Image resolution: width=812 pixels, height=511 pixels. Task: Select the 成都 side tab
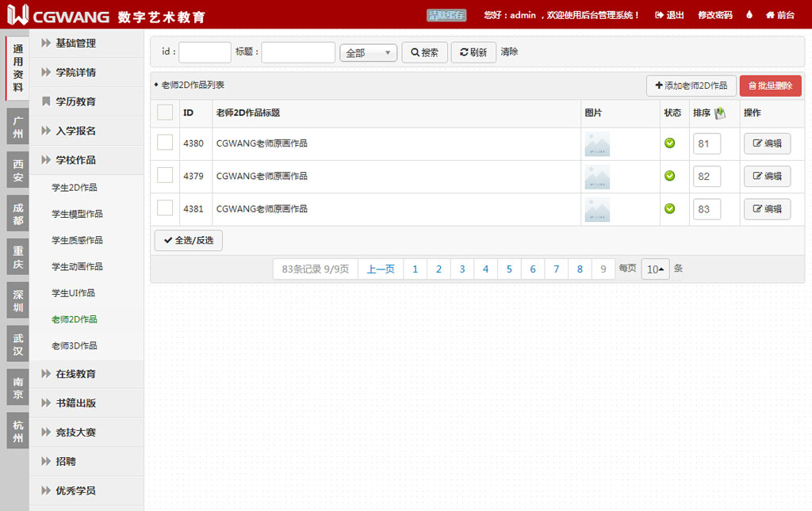point(17,214)
